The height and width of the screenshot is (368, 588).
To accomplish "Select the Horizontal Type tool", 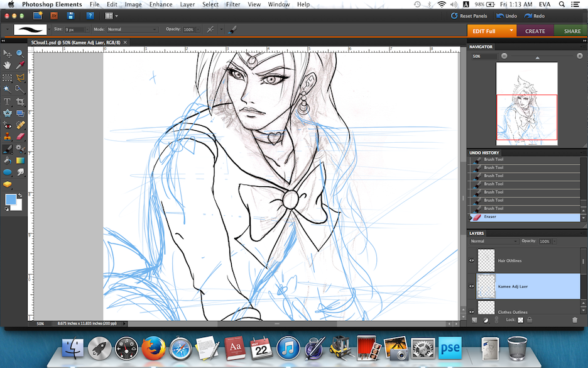I will click(x=7, y=101).
